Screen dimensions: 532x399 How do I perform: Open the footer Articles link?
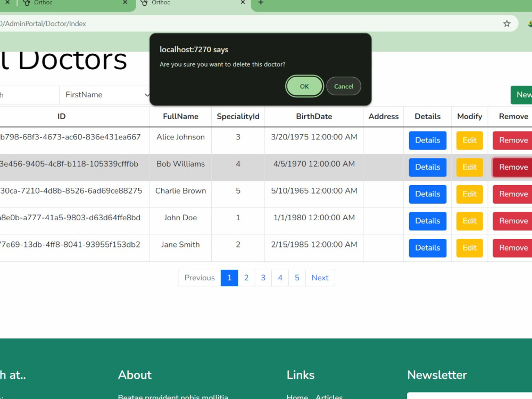[x=329, y=396]
